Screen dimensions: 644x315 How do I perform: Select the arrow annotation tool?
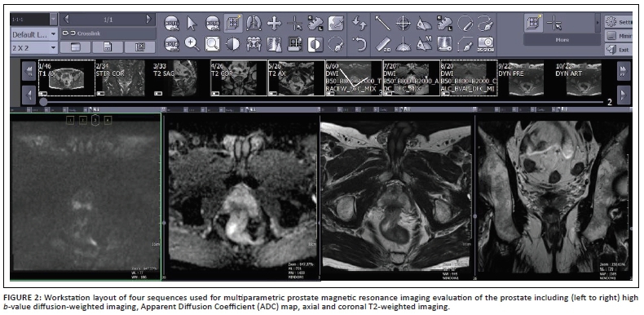(x=383, y=23)
